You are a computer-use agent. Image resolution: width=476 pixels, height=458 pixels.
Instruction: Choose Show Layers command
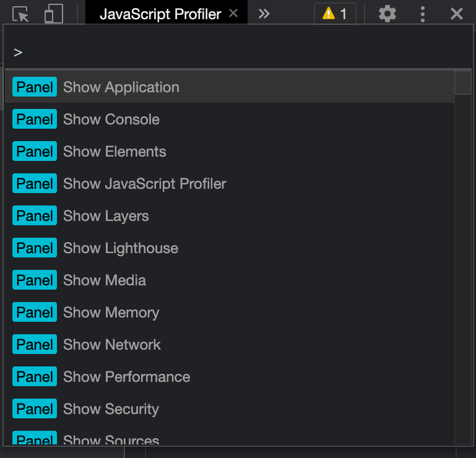pyautogui.click(x=230, y=216)
